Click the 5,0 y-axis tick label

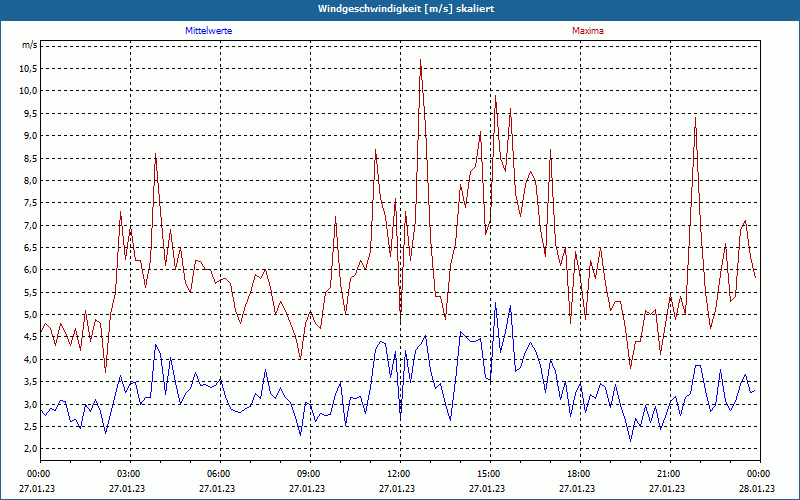tap(30, 315)
